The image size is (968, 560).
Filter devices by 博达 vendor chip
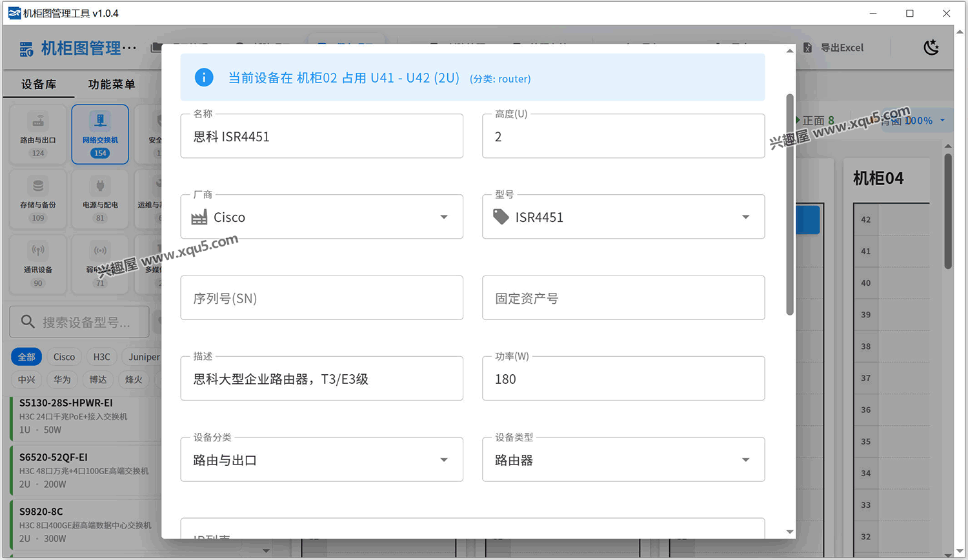click(x=98, y=379)
